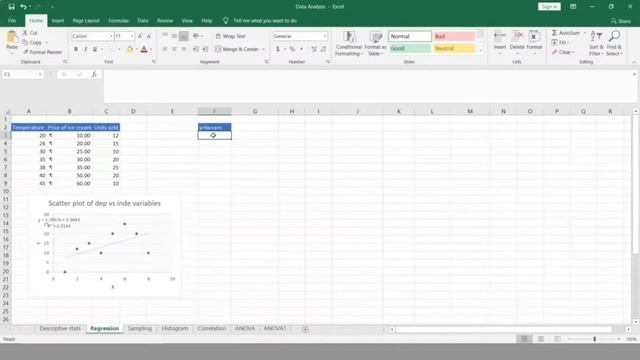640x360 pixels.
Task: Open Find & Select magnifier menu
Action: pos(614,43)
